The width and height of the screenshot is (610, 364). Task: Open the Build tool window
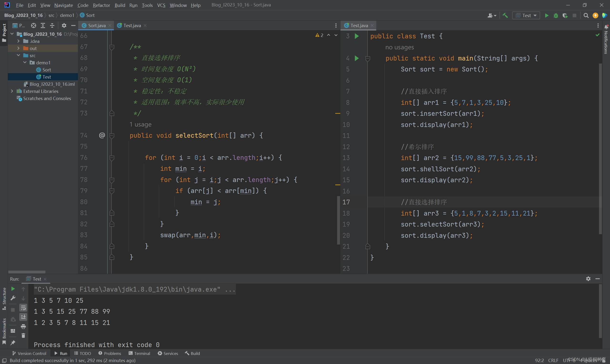192,354
